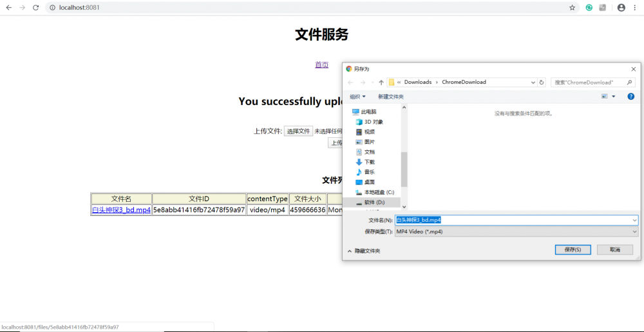The image size is (644, 332).
Task: Close the 另存为 dialog
Action: pos(634,68)
